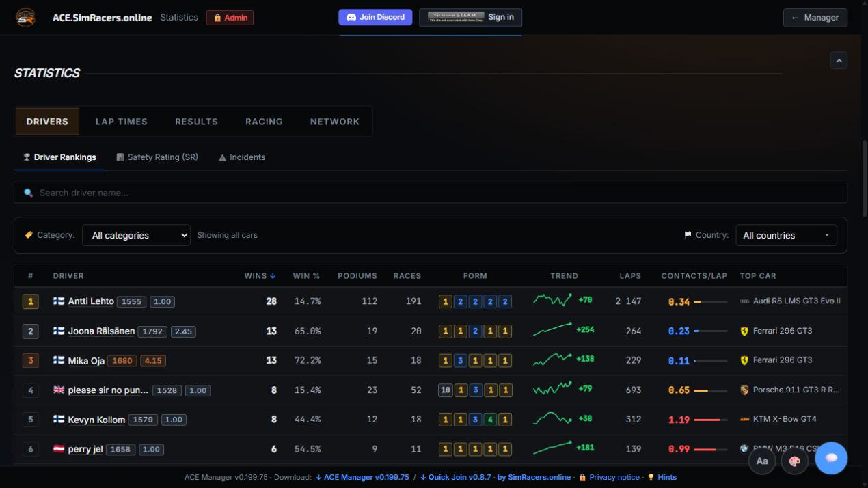The width and height of the screenshot is (868, 488).
Task: Open the by SimRacers.online footer link
Action: (x=534, y=477)
